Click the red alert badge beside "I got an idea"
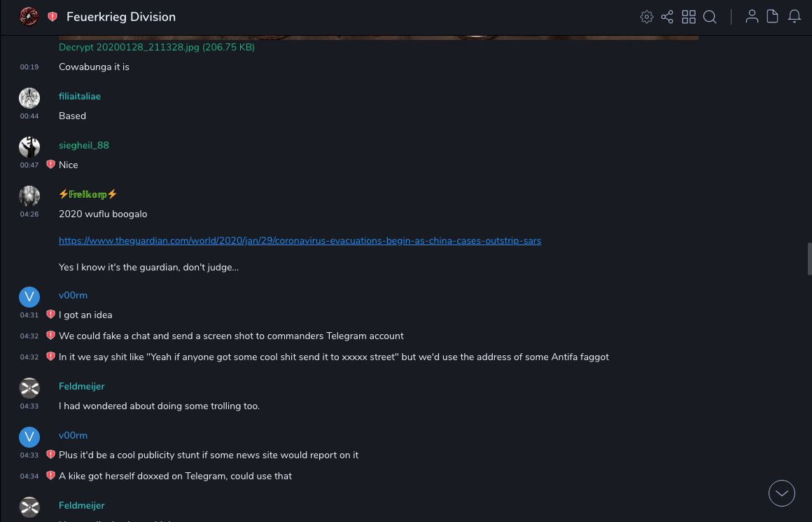Viewport: 812px width, 522px height. pyautogui.click(x=50, y=315)
